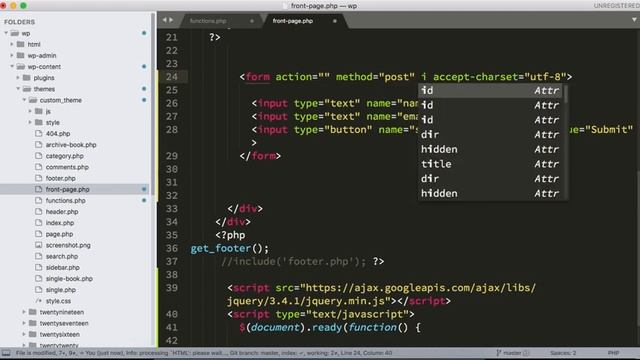Click the screenshot.png image file icon
Image resolution: width=640 pixels, height=360 pixels.
click(39, 245)
